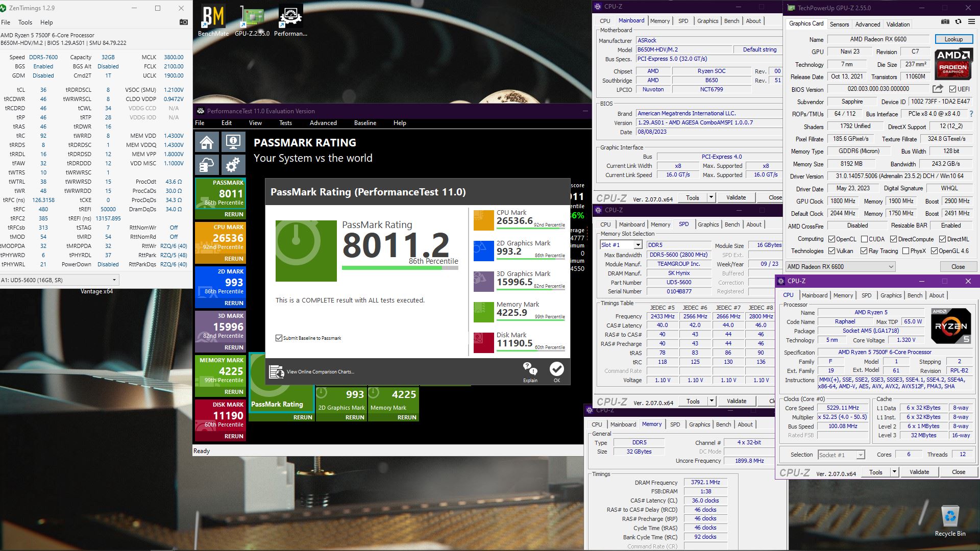The height and width of the screenshot is (551, 980).
Task: Toggle Vulkan checkbox in GPU-Z
Action: point(831,251)
